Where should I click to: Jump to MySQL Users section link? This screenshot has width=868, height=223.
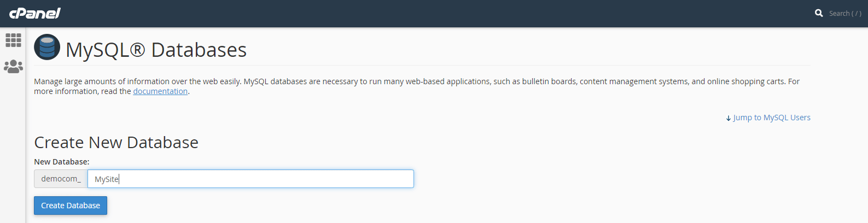(x=772, y=118)
